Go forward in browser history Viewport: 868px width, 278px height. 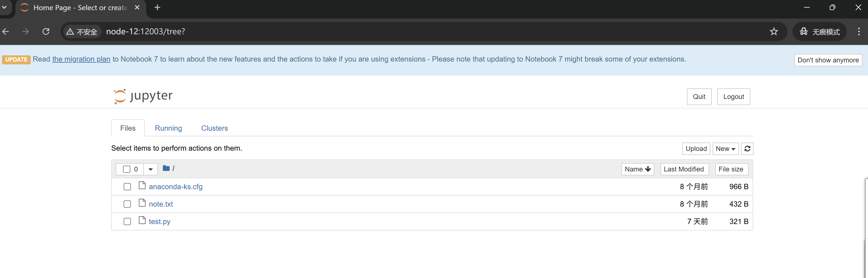point(26,32)
